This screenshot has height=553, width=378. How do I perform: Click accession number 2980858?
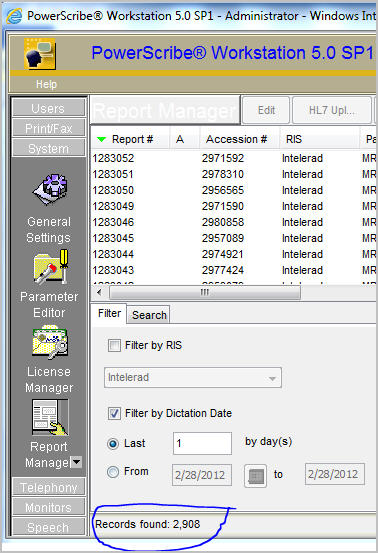pos(223,222)
